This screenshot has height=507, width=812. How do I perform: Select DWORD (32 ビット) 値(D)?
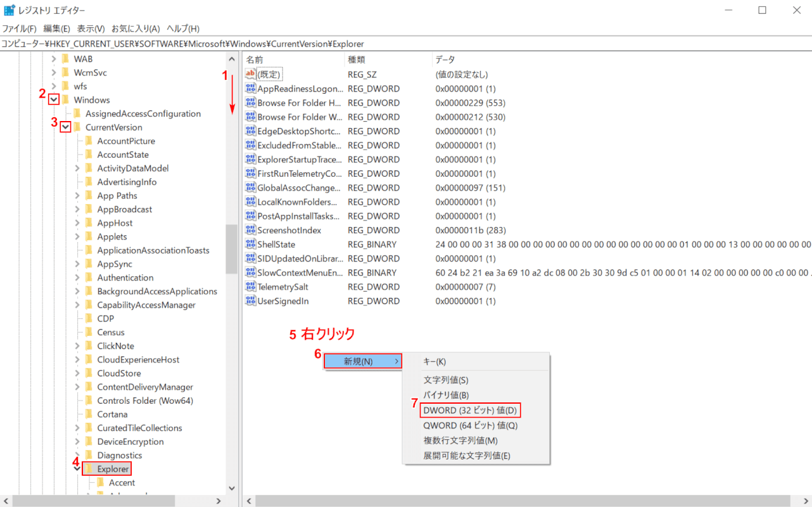(470, 410)
